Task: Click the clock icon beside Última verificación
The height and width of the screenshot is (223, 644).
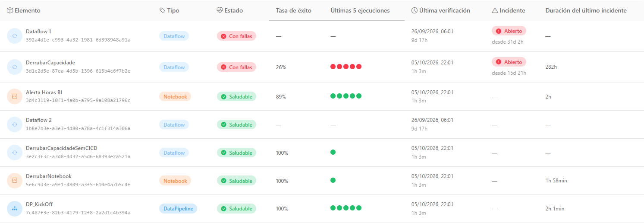Action: pyautogui.click(x=415, y=10)
